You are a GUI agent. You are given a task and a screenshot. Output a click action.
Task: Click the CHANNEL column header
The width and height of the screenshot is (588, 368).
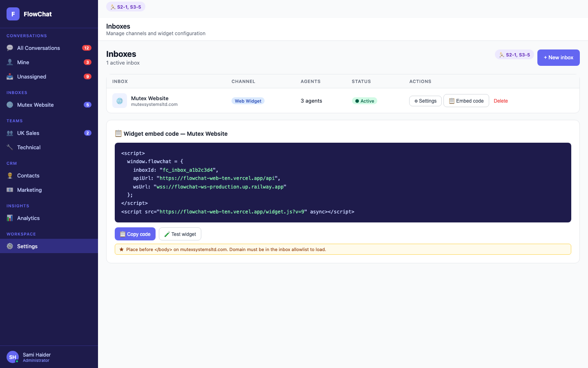243,81
